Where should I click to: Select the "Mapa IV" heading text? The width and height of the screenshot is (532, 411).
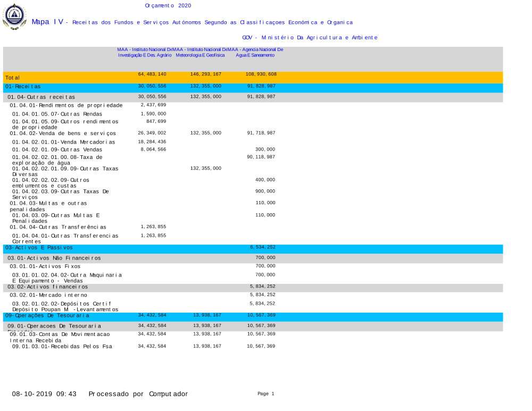tap(47, 22)
